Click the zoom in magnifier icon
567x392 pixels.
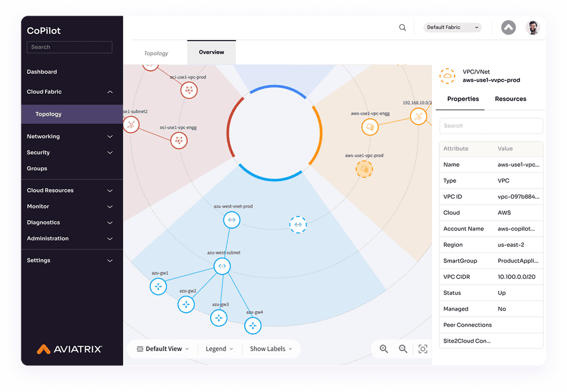pyautogui.click(x=384, y=349)
